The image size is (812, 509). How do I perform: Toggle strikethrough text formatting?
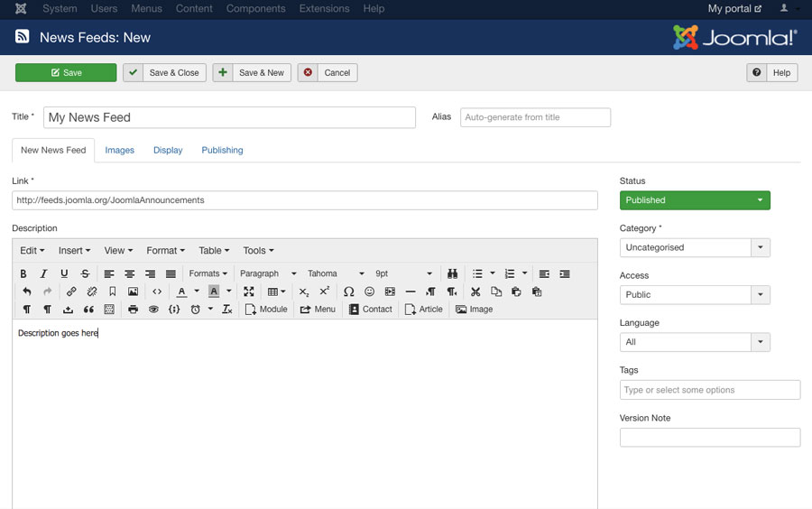85,273
